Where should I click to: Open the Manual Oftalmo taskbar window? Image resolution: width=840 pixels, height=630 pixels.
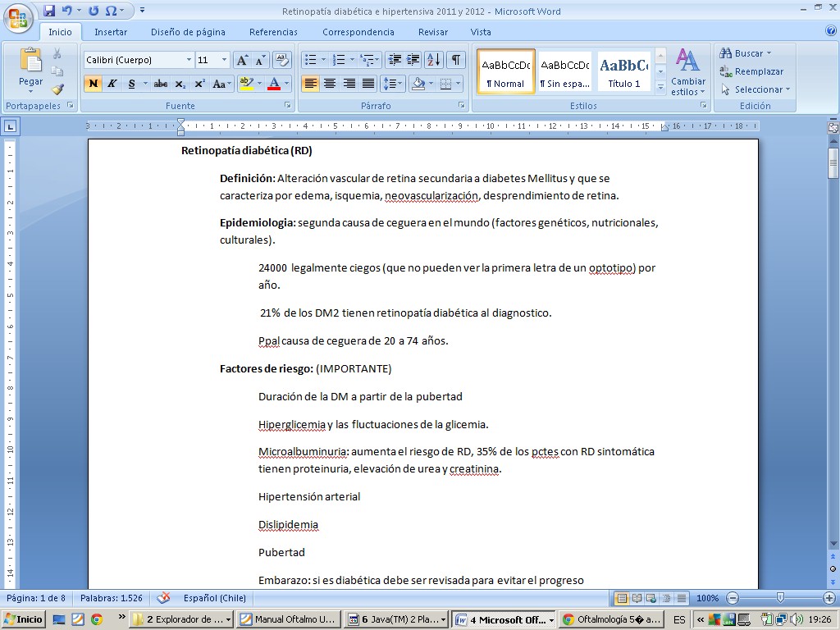pyautogui.click(x=287, y=619)
